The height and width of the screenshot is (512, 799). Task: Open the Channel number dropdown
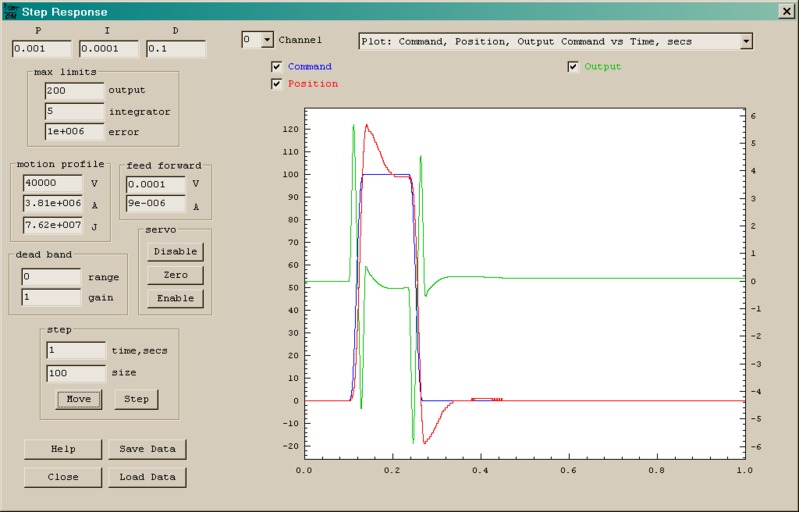[266, 40]
